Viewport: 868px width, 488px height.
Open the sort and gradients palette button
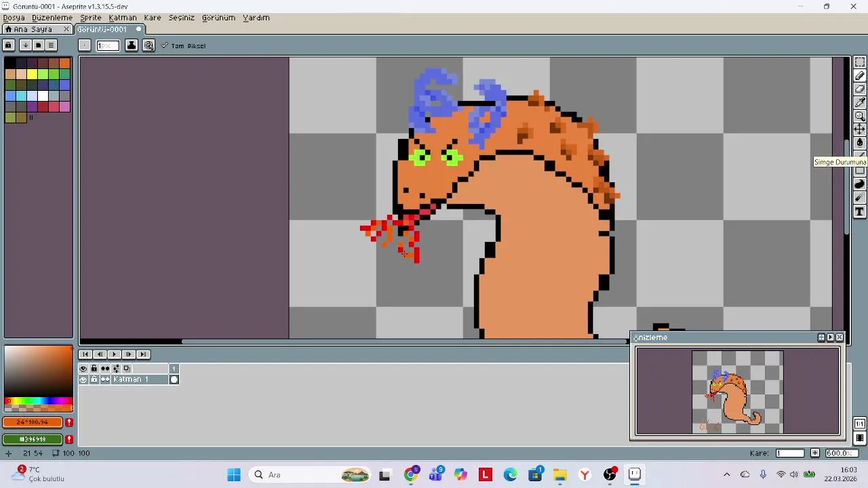click(25, 45)
